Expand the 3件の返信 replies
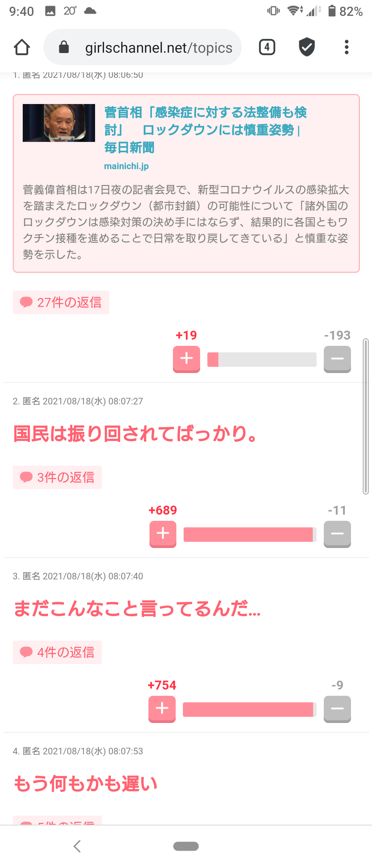The width and height of the screenshot is (372, 868). (x=57, y=477)
